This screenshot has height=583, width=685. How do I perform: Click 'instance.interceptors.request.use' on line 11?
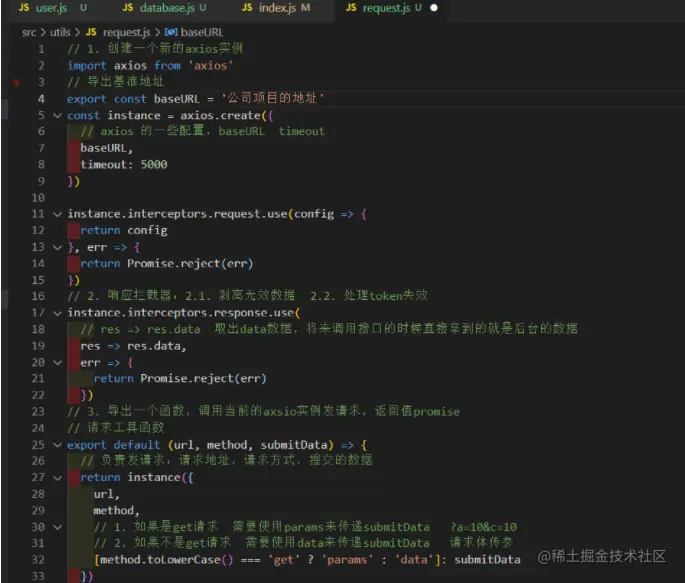pos(177,214)
